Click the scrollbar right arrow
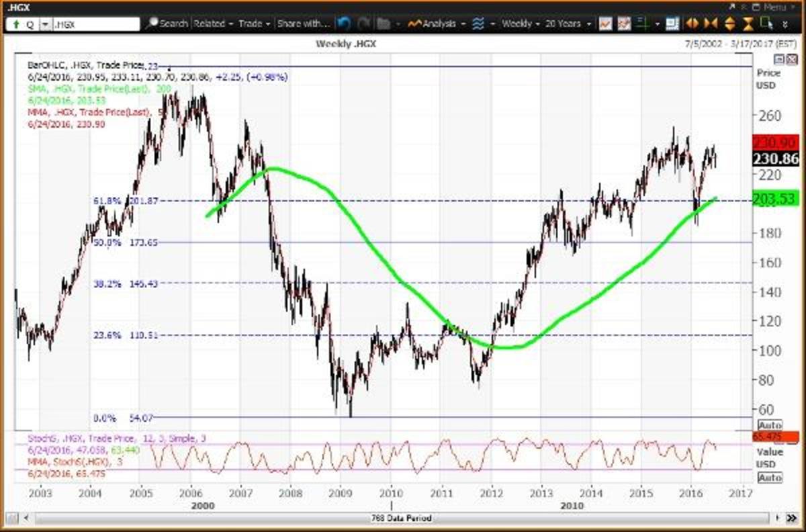 (777, 519)
